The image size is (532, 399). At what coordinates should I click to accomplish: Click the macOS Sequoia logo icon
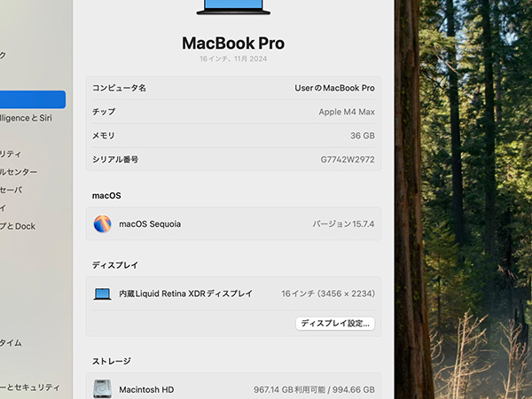[103, 224]
